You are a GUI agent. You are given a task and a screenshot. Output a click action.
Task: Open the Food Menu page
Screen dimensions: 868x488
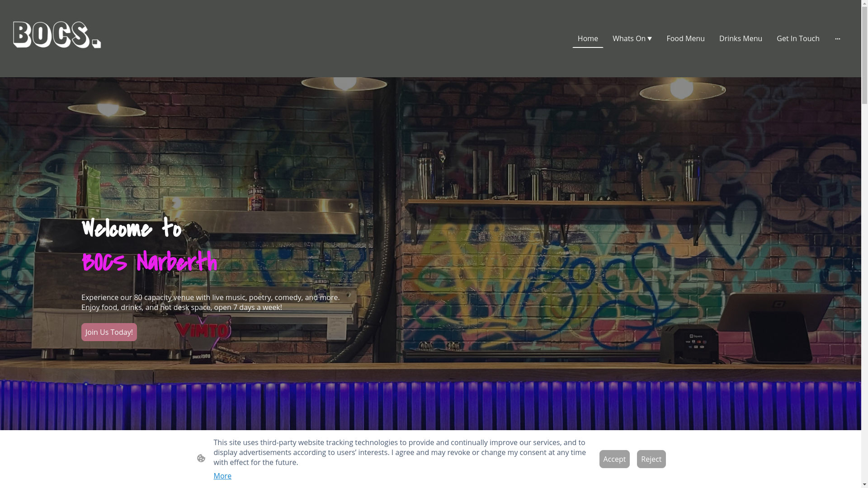coord(685,39)
